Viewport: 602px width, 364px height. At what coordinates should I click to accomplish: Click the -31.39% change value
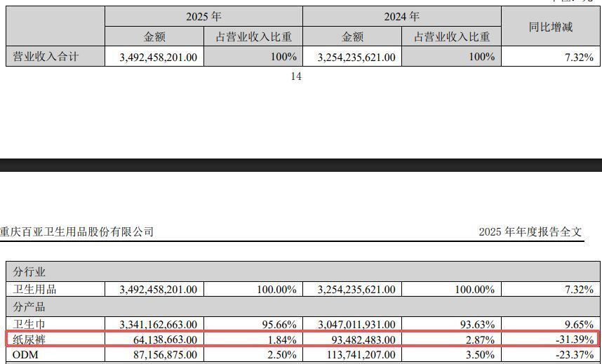(x=572, y=340)
